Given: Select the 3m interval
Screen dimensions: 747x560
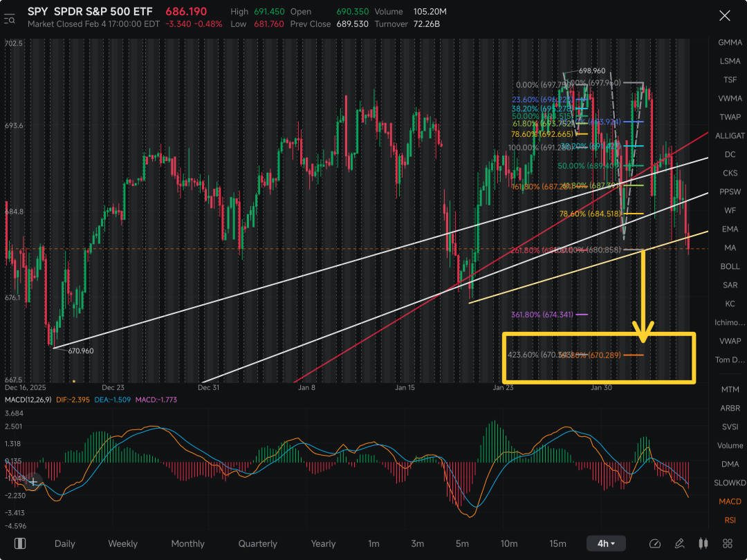Looking at the screenshot, I should [418, 543].
